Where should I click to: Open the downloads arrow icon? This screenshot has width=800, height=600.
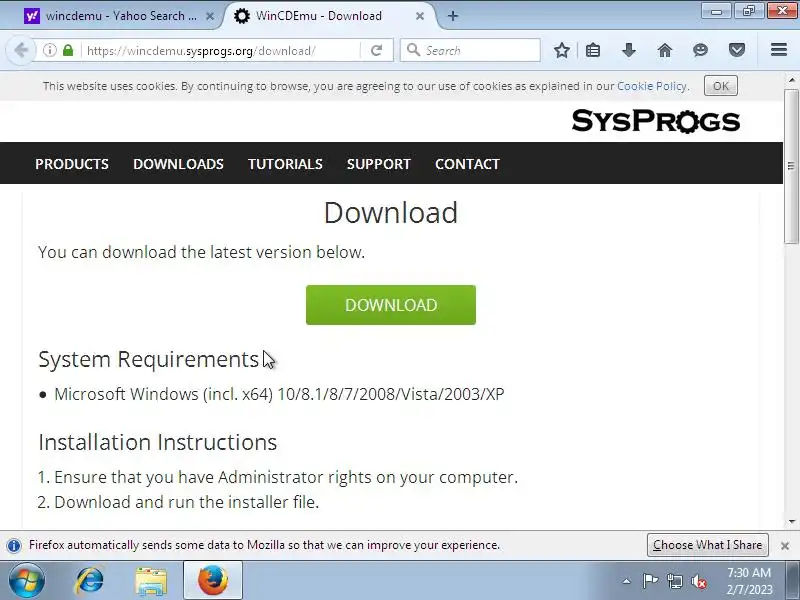[x=629, y=51]
